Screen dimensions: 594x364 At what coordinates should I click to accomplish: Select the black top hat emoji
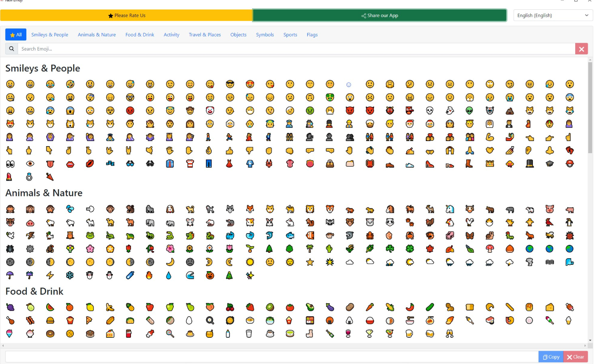click(x=530, y=164)
